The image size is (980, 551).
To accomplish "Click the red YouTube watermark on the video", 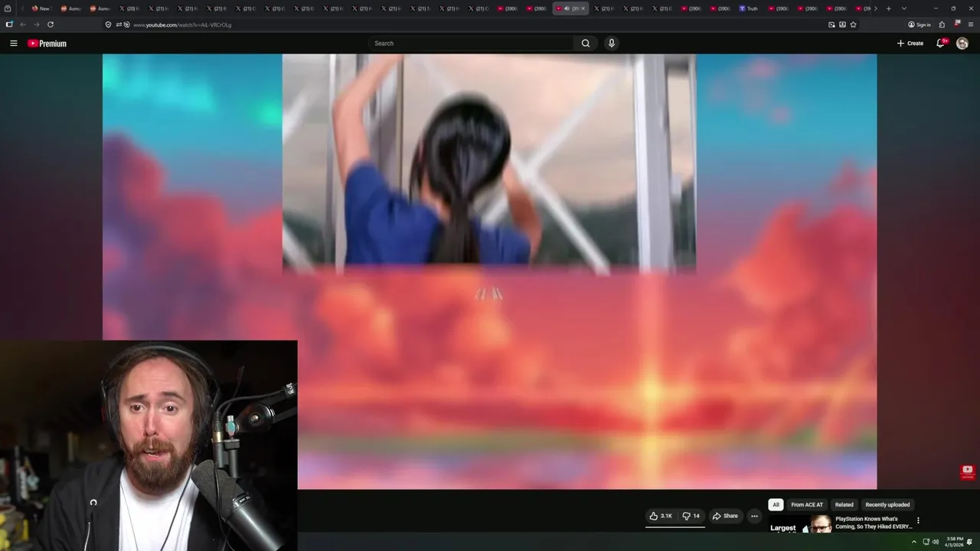I will pyautogui.click(x=968, y=472).
